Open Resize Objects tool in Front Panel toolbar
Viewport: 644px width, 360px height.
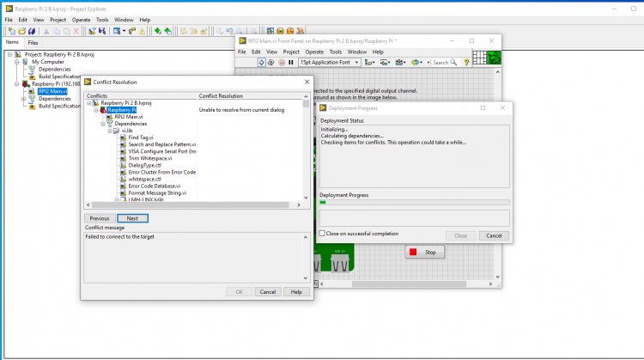pos(400,63)
